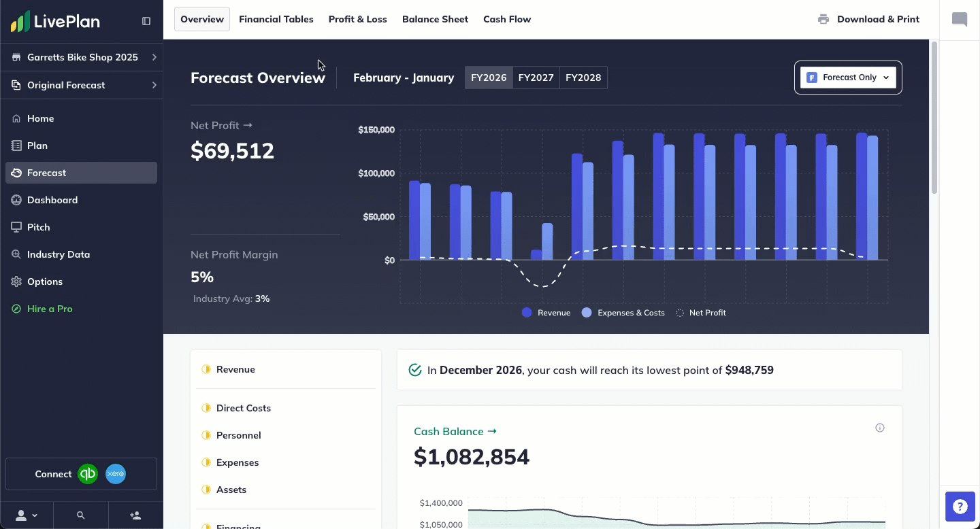
Task: Click the invite collaborator icon
Action: coord(135,515)
